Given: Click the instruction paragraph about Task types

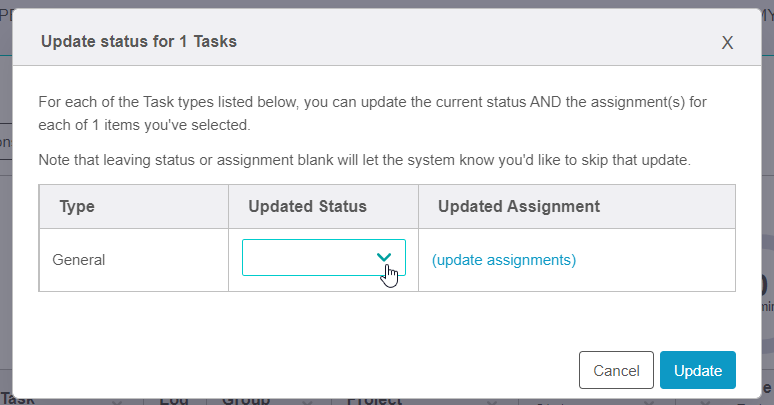Looking at the screenshot, I should pyautogui.click(x=373, y=114).
